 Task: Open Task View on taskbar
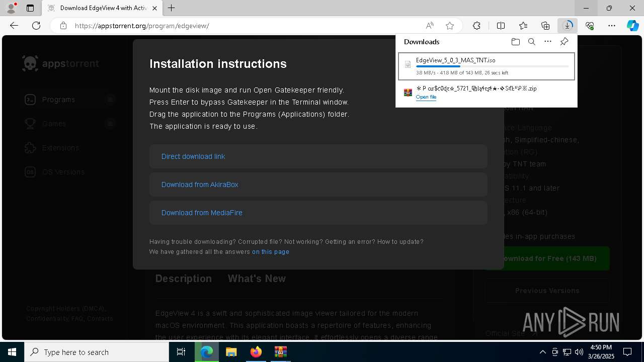coord(181,352)
